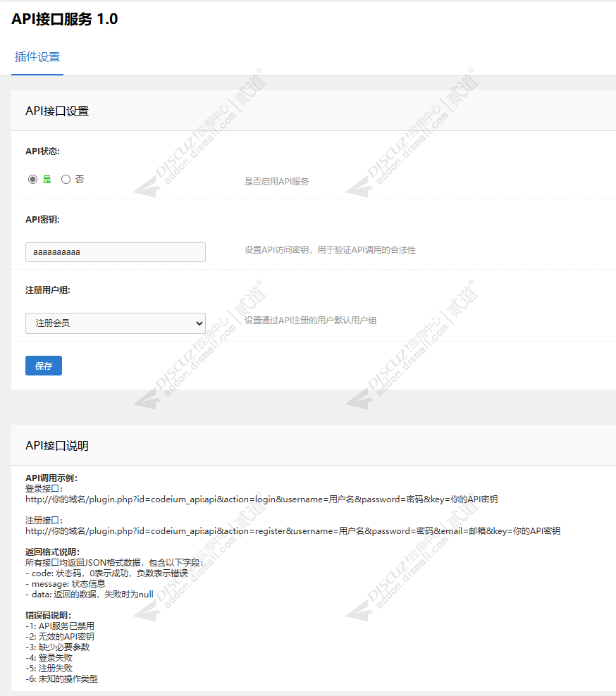Viewport: 616px width, 696px height.
Task: Click the 返回格式说明 heading
Action: (x=52, y=552)
